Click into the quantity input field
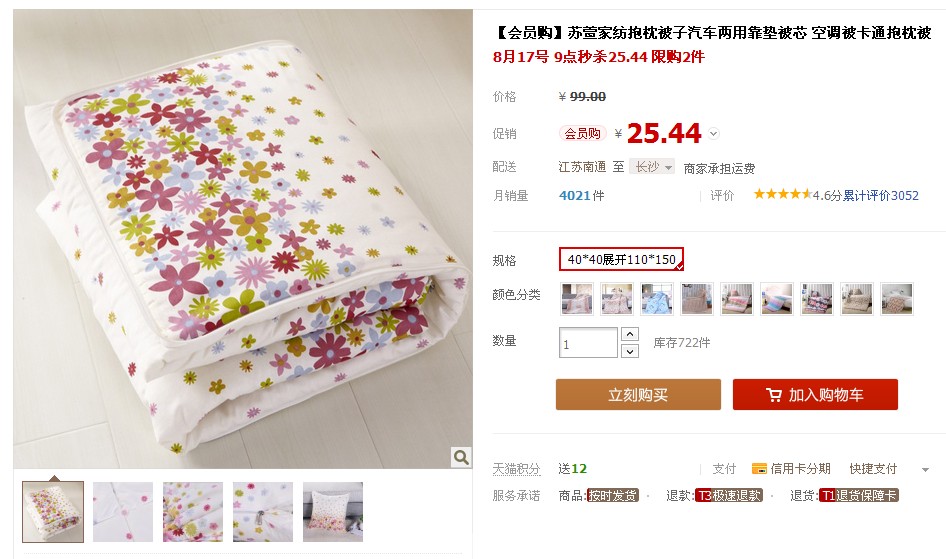This screenshot has width=946, height=559. point(588,343)
